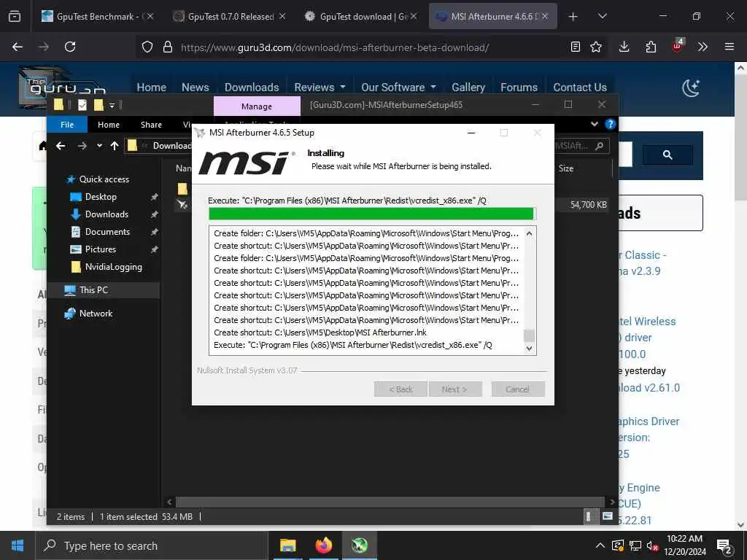
Task: Click Cancel button in Afterburner setup
Action: click(x=518, y=389)
